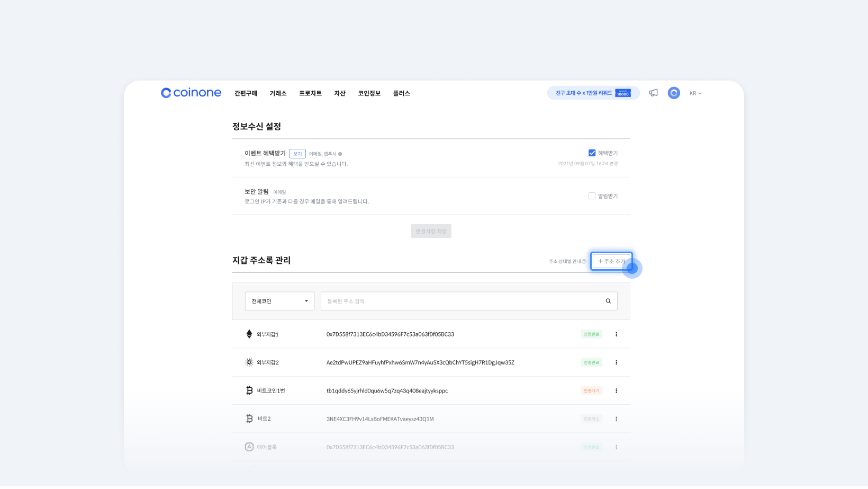Viewport: 868px width, 489px height.
Task: Open the 거래소 menu
Action: point(278,93)
